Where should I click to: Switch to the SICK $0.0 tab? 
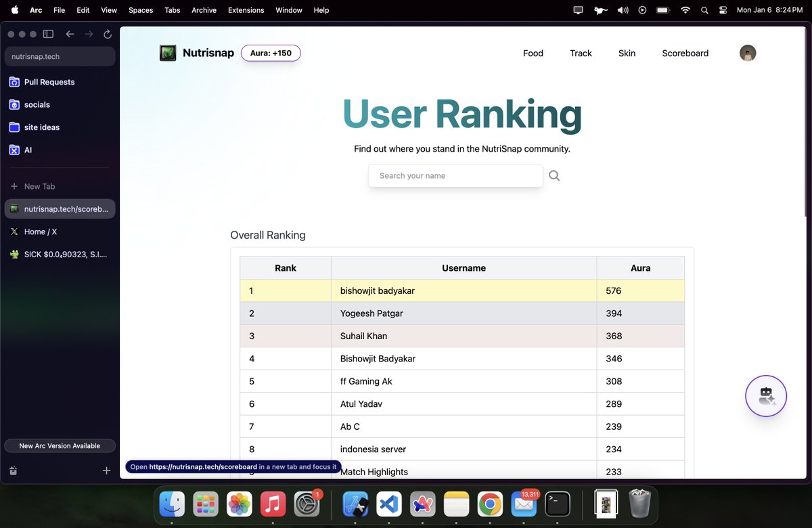pyautogui.click(x=60, y=255)
